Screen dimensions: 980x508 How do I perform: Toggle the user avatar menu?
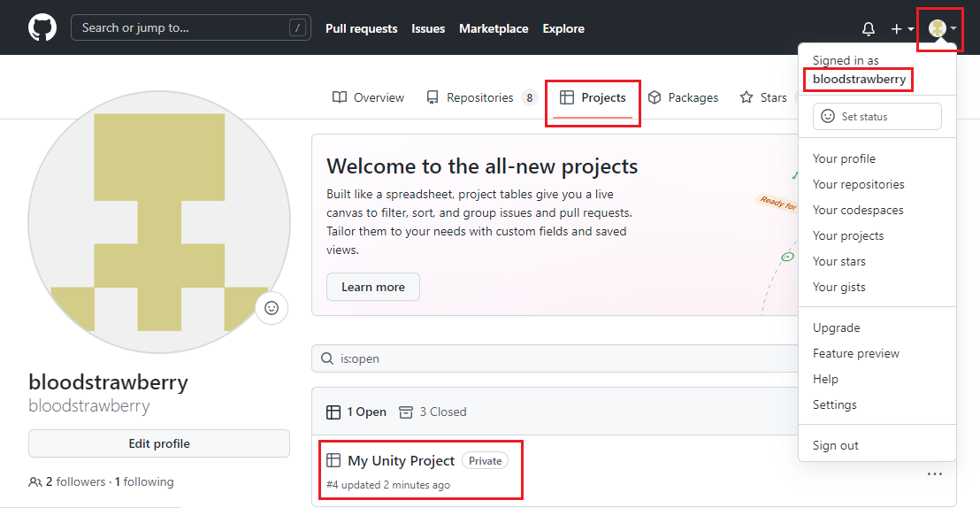point(943,28)
